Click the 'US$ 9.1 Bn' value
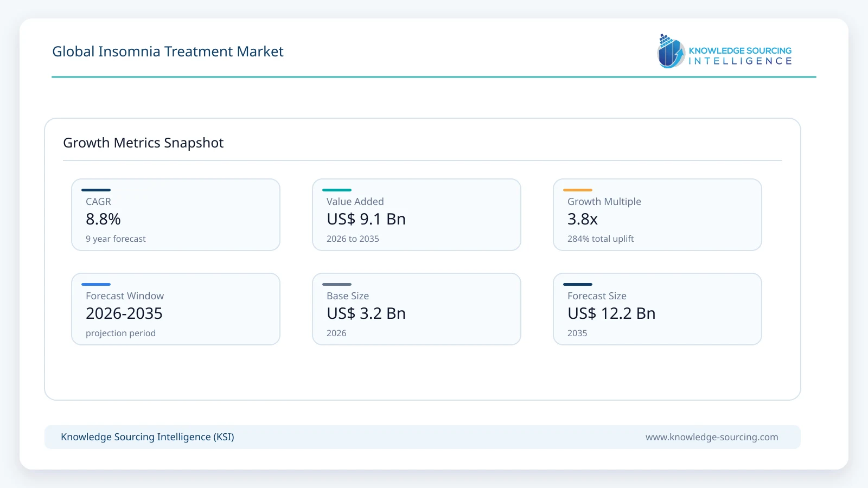Image resolution: width=868 pixels, height=488 pixels. point(366,219)
